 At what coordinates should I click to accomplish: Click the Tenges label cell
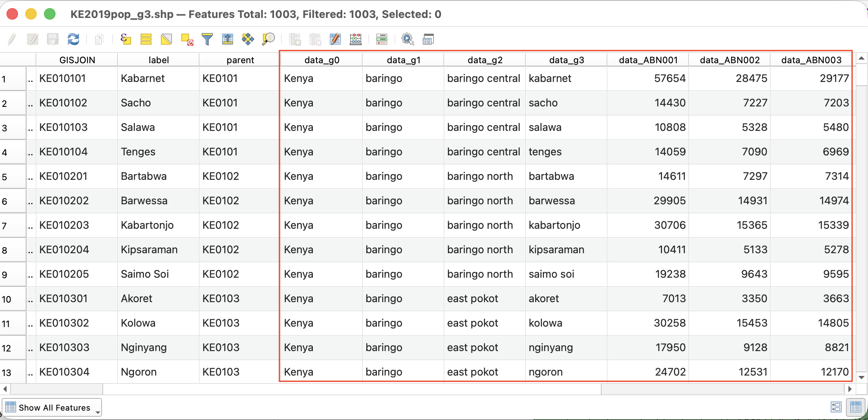point(159,152)
